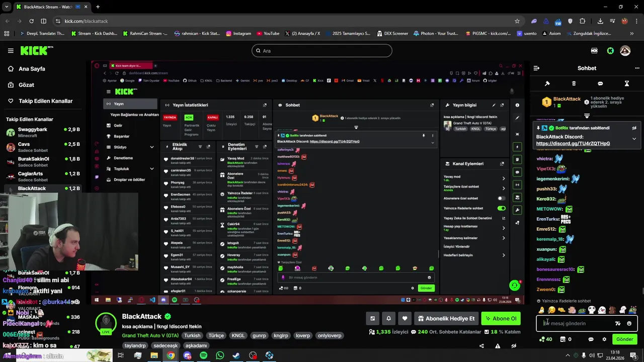Click the KNGL tag under the stream title
The image size is (644, 362).
(237, 335)
